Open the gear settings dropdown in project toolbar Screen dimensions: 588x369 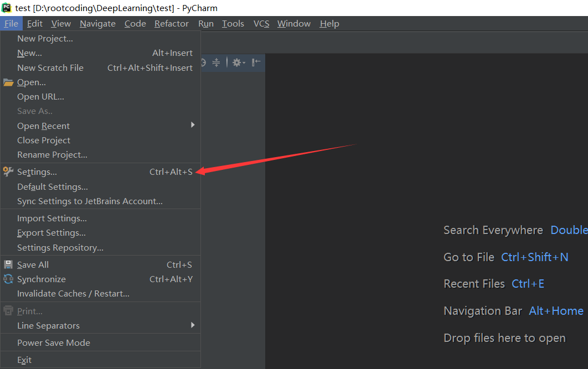239,62
